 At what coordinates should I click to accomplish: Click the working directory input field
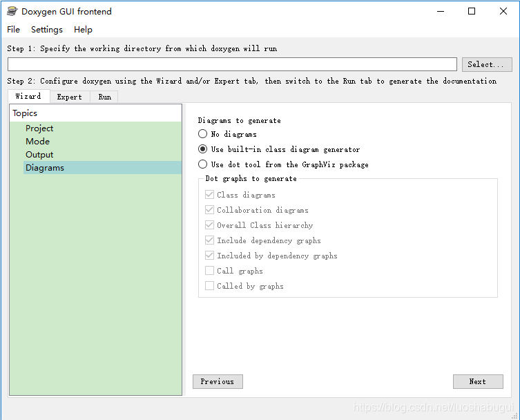click(232, 64)
